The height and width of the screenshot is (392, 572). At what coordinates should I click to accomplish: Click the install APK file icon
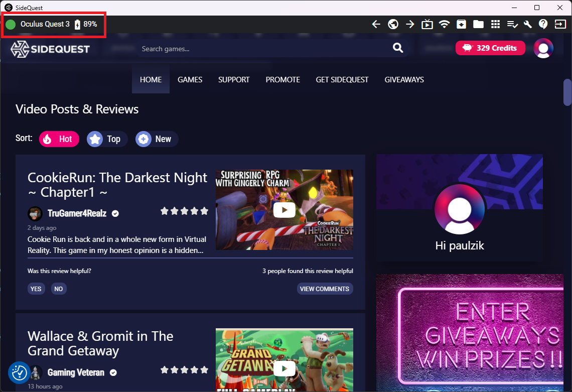click(461, 24)
